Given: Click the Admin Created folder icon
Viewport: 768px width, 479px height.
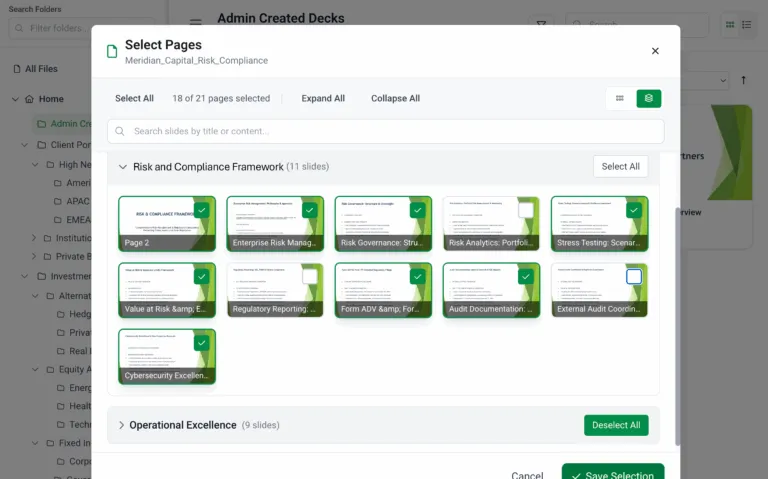Looking at the screenshot, I should coord(42,124).
